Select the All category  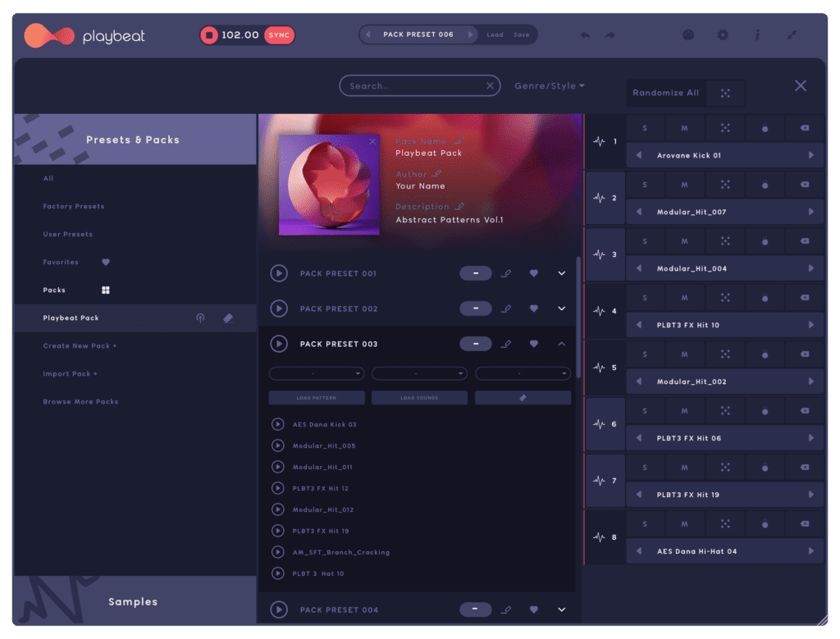[48, 178]
